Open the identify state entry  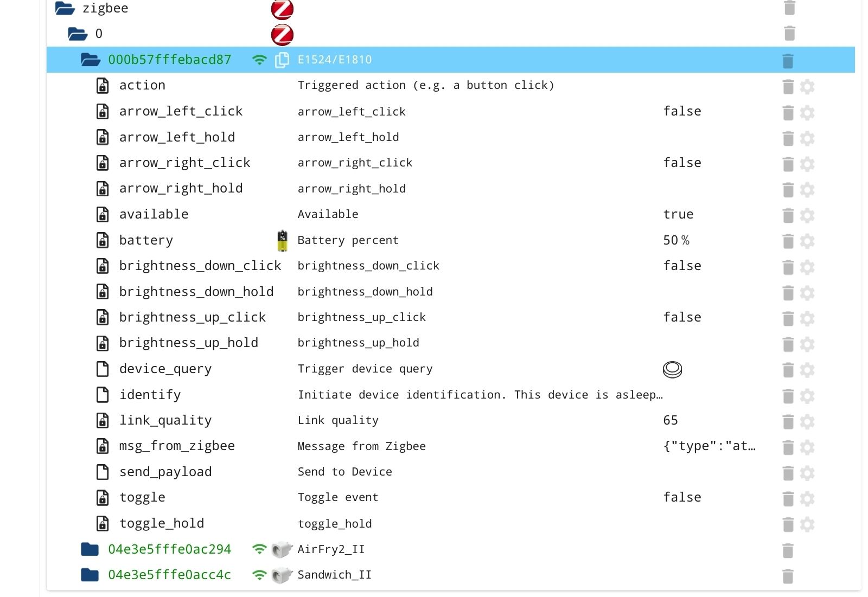pos(150,395)
